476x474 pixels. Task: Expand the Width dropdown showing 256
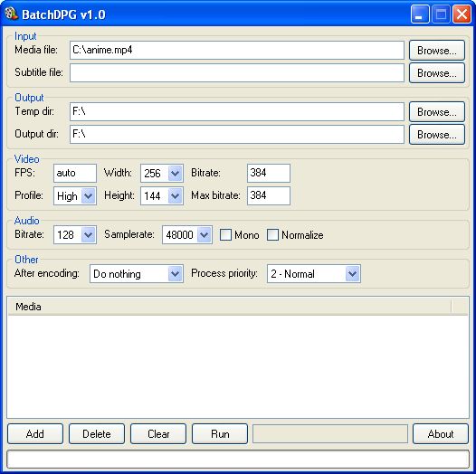[175, 174]
